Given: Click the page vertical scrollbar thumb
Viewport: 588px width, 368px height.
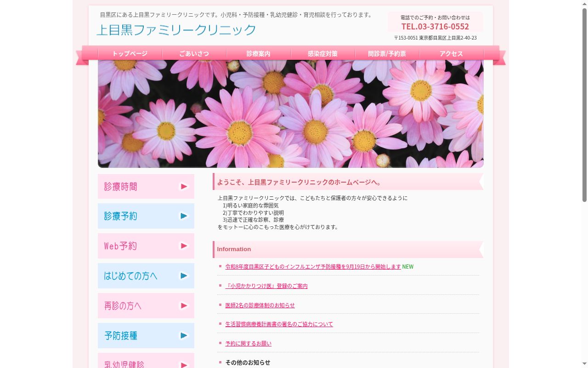Looking at the screenshot, I should coord(584,105).
